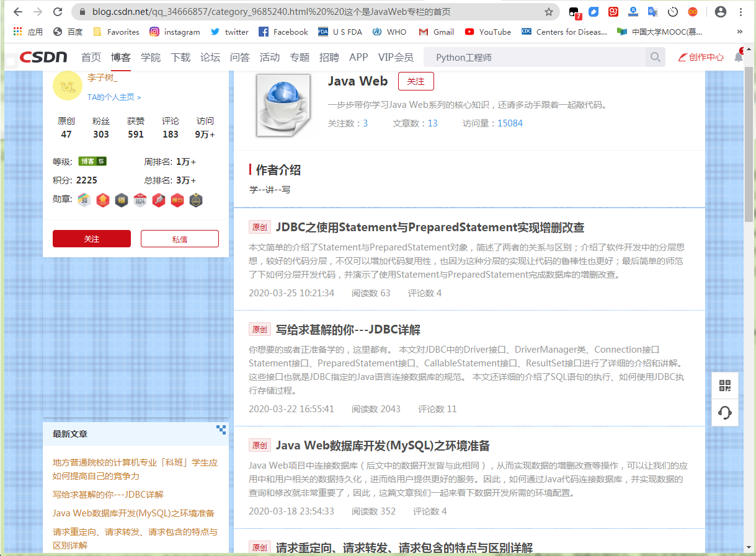Click the search magnifier icon in CSDN header

655,57
